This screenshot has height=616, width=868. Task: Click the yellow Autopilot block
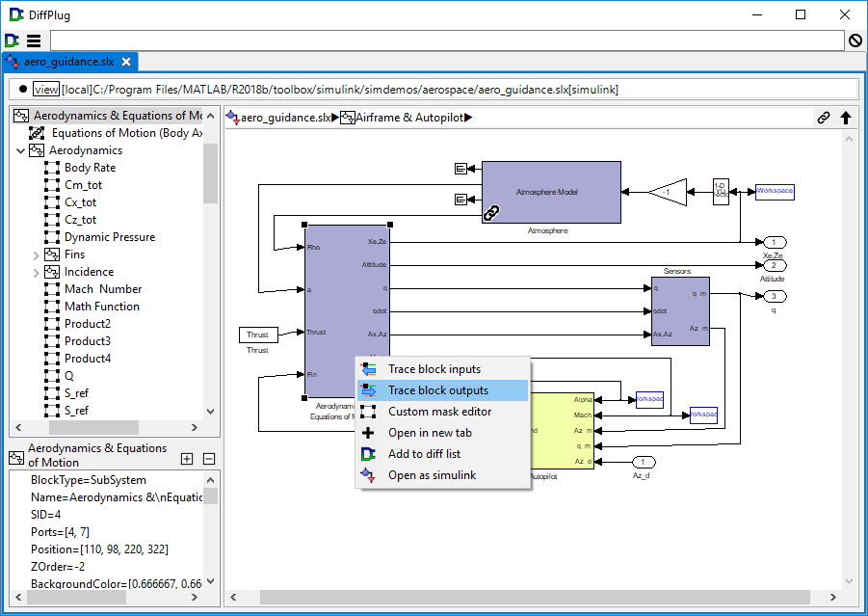(563, 431)
